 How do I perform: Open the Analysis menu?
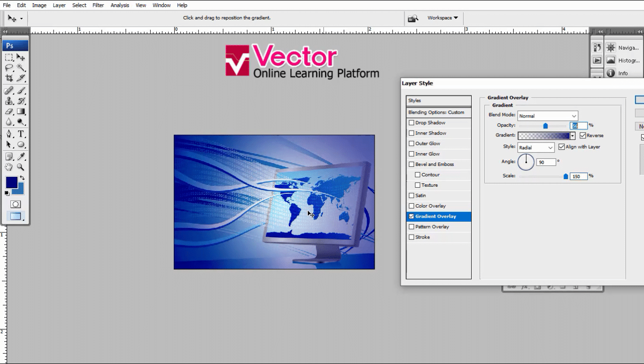click(120, 5)
